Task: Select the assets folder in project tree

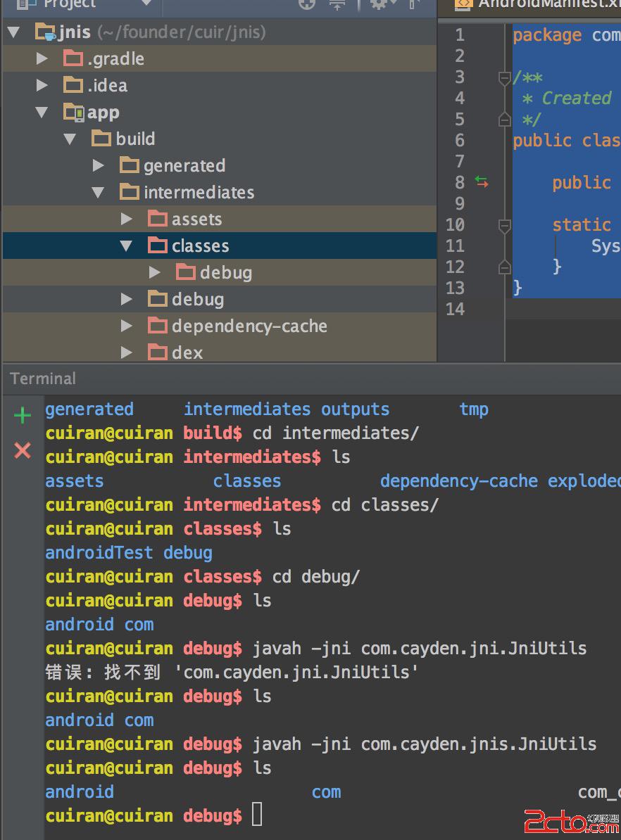Action: pyautogui.click(x=196, y=219)
